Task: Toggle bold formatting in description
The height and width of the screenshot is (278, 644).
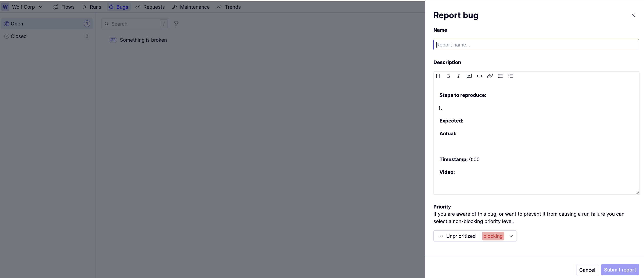Action: (448, 76)
